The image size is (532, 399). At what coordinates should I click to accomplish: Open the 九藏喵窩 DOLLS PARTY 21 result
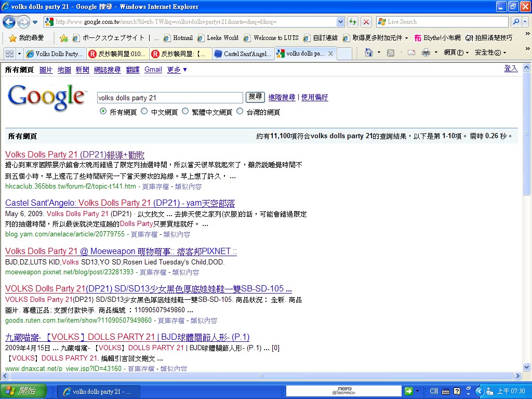127,337
